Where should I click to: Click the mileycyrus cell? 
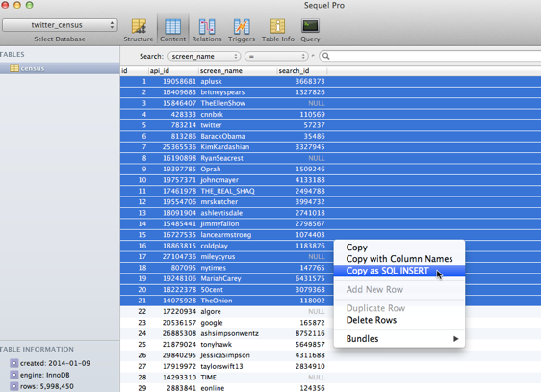218,257
